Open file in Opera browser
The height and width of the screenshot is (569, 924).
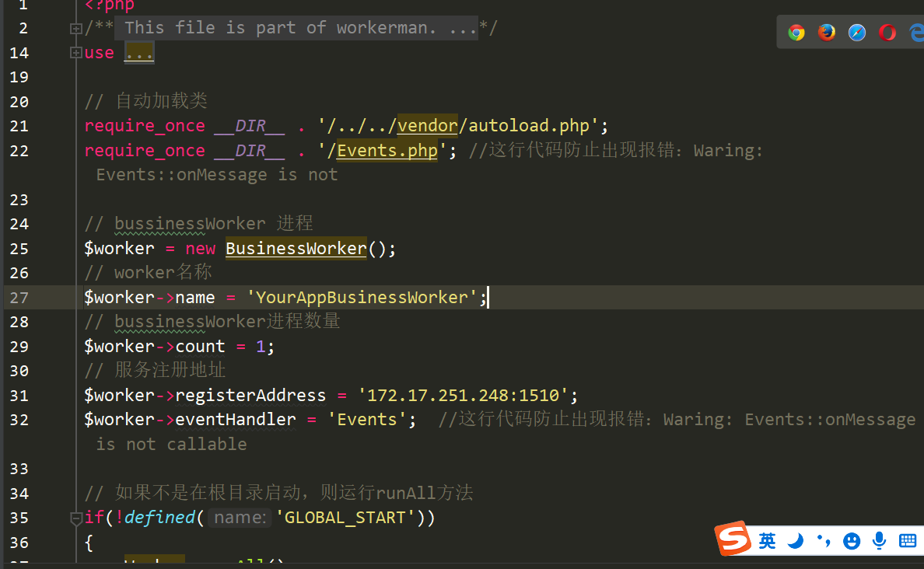click(887, 33)
